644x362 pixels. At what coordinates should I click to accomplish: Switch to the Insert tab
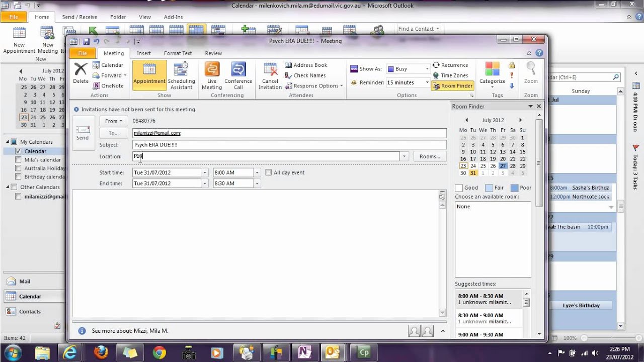(144, 53)
